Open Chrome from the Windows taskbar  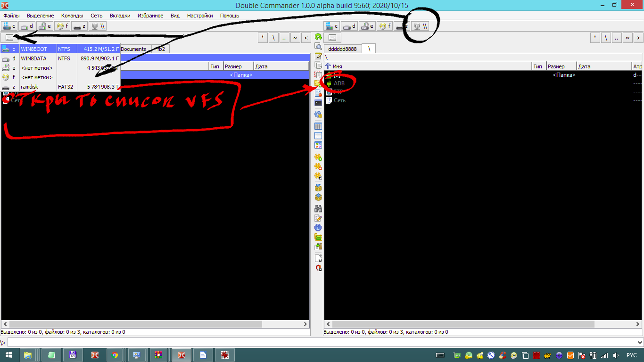click(x=115, y=355)
